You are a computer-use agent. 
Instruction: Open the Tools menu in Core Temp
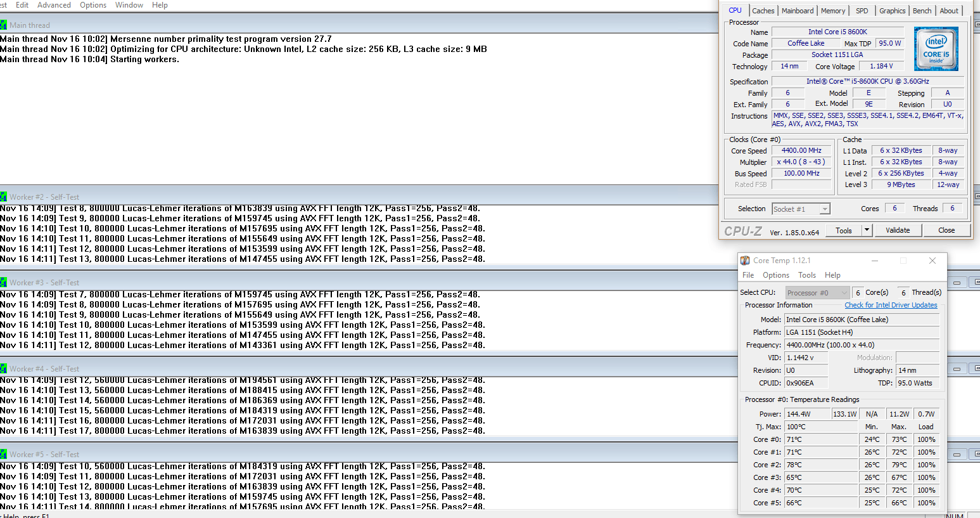click(807, 275)
